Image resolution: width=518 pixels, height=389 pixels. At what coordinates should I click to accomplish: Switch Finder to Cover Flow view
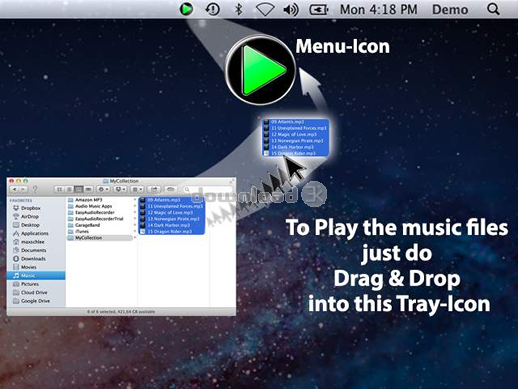coord(88,189)
